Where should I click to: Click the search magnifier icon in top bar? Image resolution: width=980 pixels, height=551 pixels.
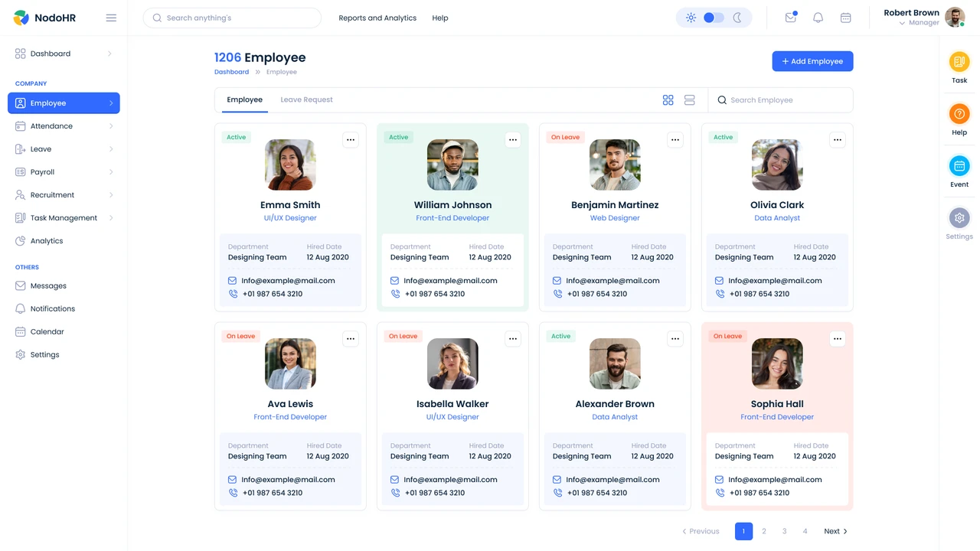click(x=157, y=18)
